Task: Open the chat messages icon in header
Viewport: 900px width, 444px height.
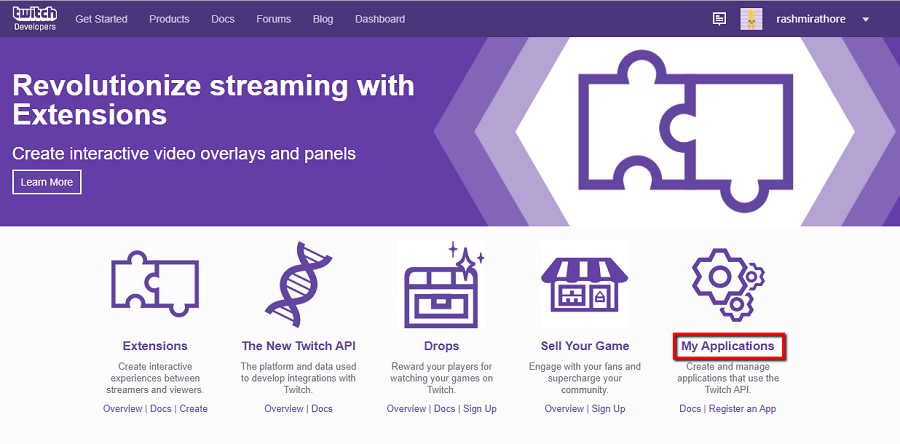Action: point(719,19)
